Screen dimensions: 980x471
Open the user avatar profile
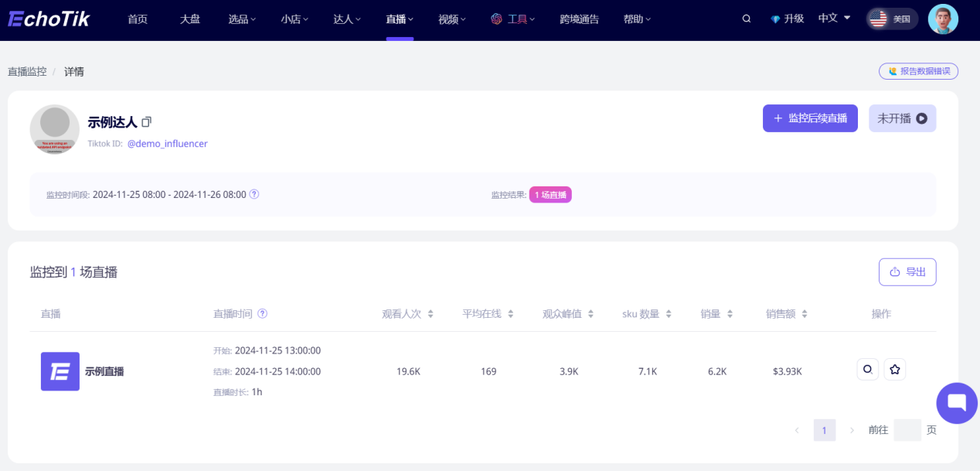(943, 19)
